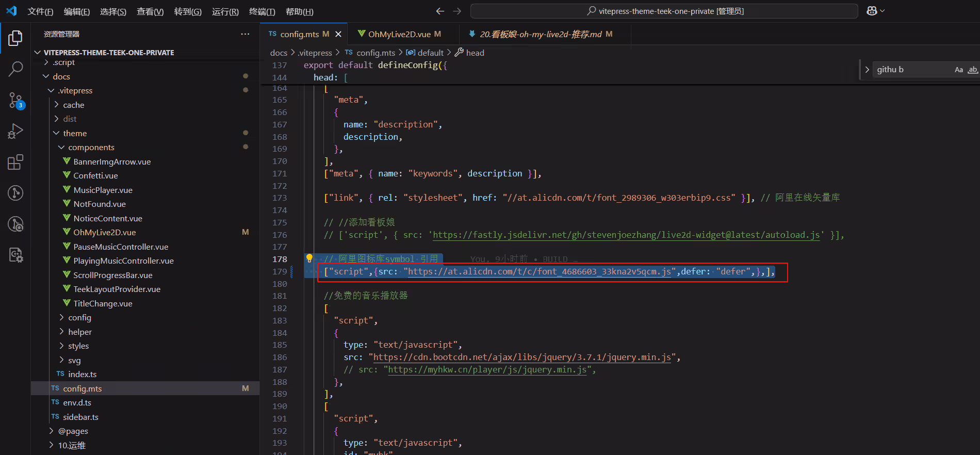Open the Extensions view icon
The width and height of the screenshot is (980, 455).
point(15,162)
